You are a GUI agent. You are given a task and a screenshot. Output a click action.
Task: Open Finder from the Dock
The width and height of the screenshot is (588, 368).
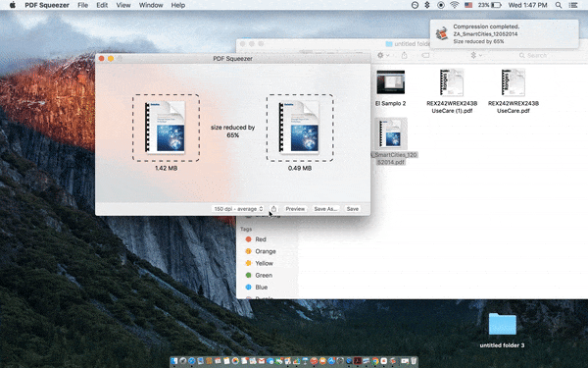[x=174, y=361]
